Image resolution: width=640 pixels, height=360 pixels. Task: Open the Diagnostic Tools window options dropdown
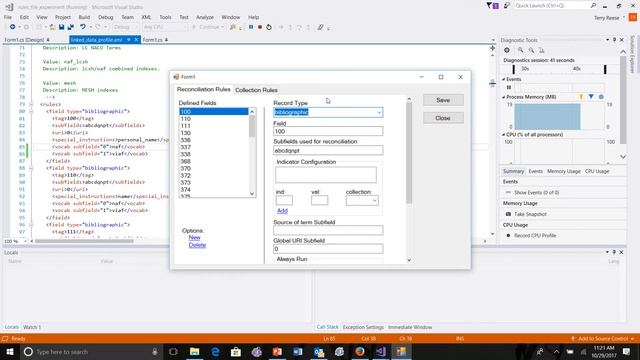pos(607,40)
